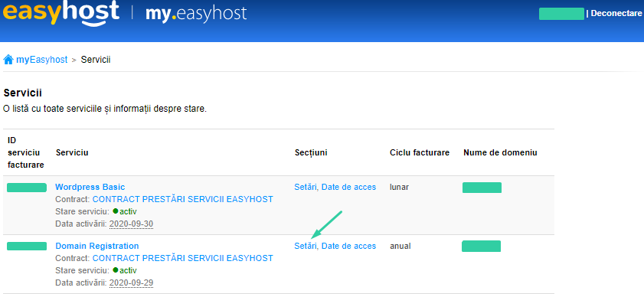Screen dimensions: 644x294
Task: Click the my.easyhost header logo
Action: (x=196, y=14)
